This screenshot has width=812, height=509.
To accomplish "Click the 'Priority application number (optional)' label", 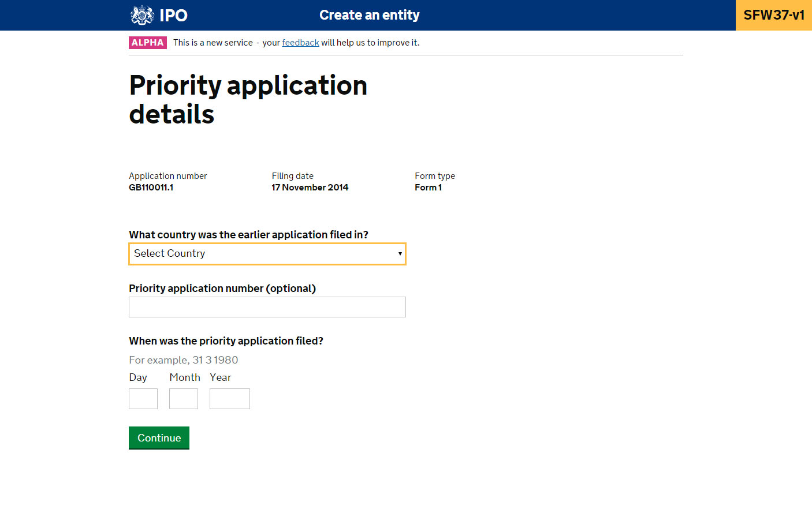I will (222, 289).
